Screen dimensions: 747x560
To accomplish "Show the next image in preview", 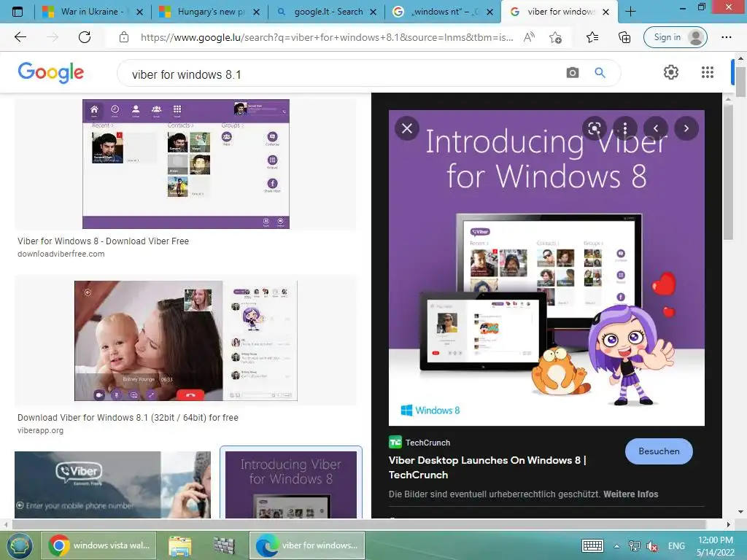I will 686,128.
